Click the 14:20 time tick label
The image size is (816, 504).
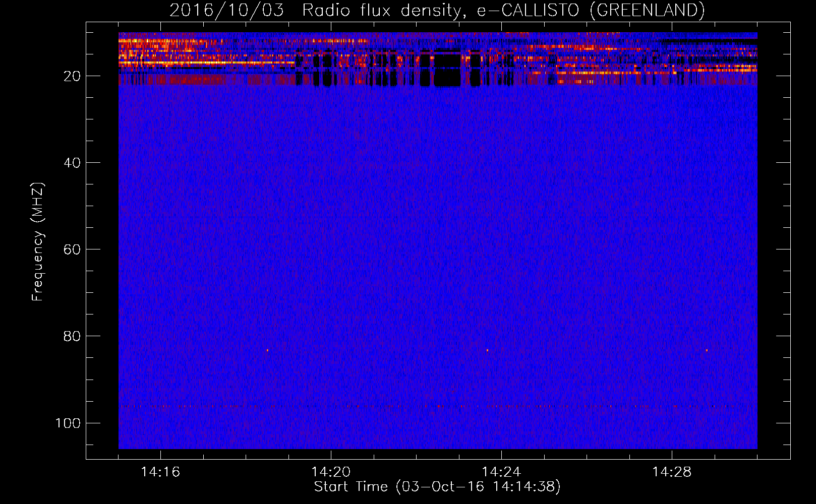pos(331,472)
